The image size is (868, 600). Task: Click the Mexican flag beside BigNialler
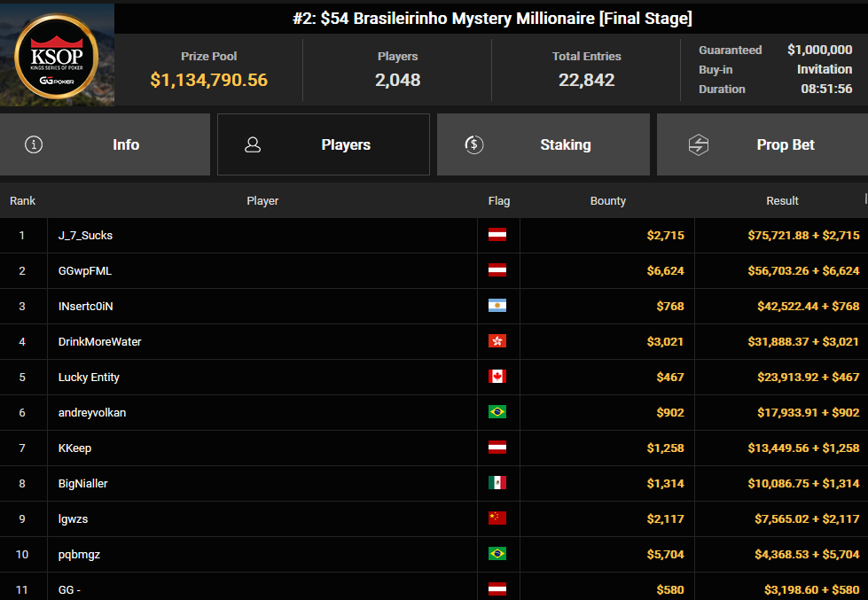point(497,483)
